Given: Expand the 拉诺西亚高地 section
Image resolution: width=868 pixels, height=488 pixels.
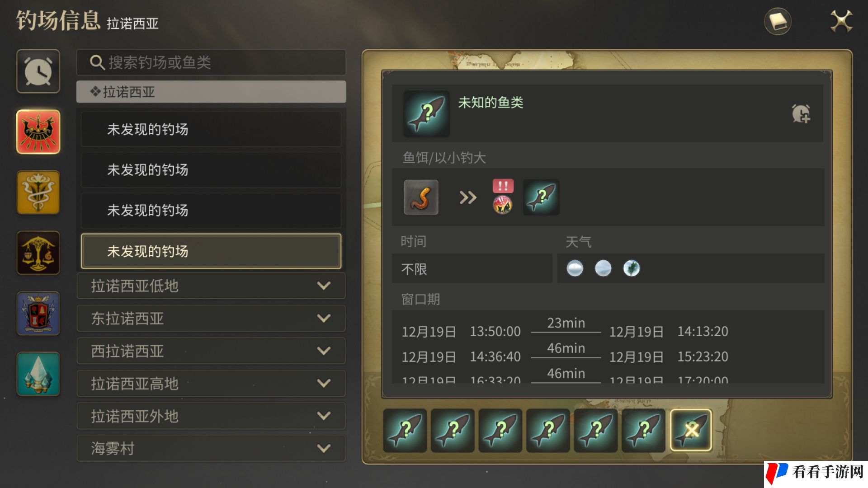Looking at the screenshot, I should pos(211,384).
